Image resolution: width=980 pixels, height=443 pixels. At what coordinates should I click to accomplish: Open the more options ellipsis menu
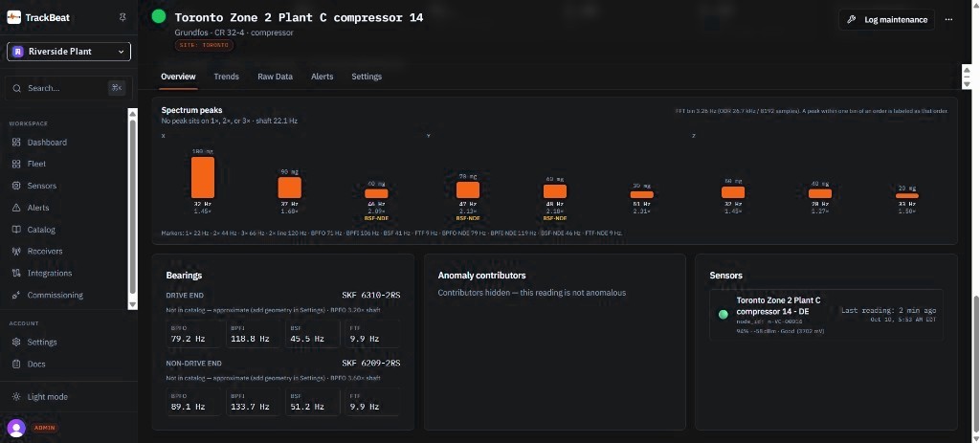[x=948, y=19]
